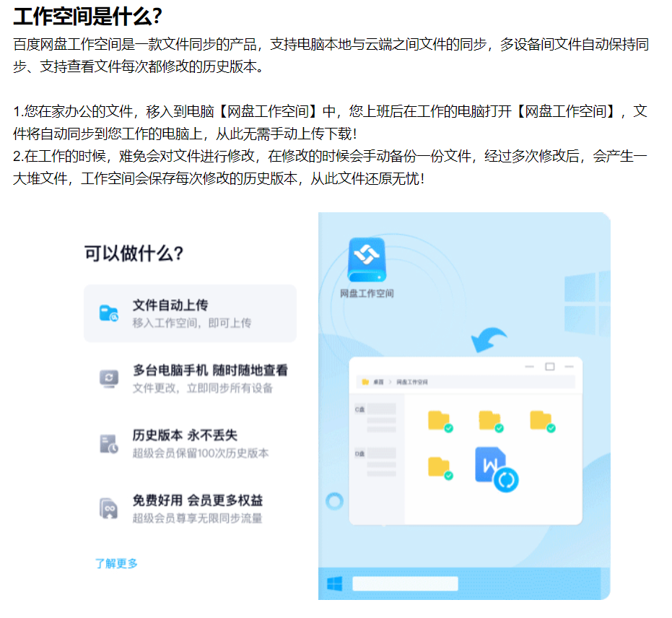
Task: Select the 文件自动上传 feature card
Action: (190, 313)
